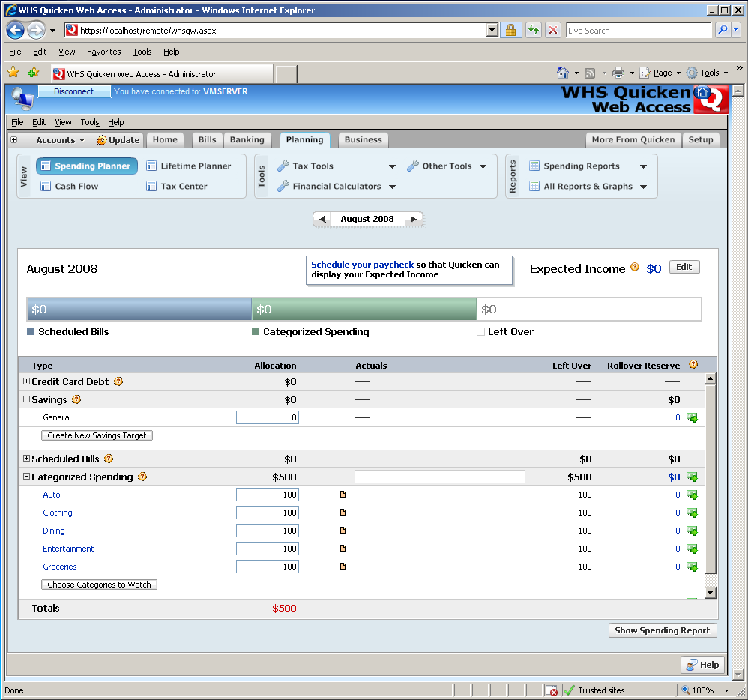The image size is (748, 700).
Task: Click rollover icon in General savings row
Action: click(x=692, y=417)
